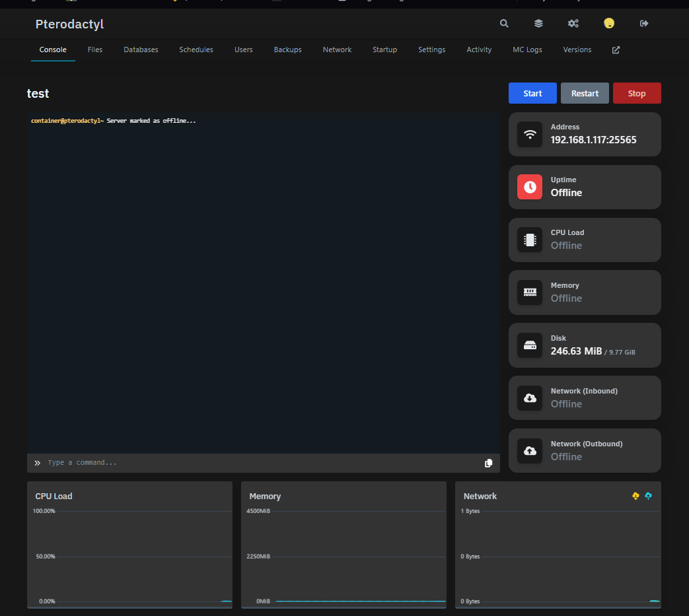Click the sign out arrow icon
Image resolution: width=689 pixels, height=616 pixels.
tap(643, 23)
